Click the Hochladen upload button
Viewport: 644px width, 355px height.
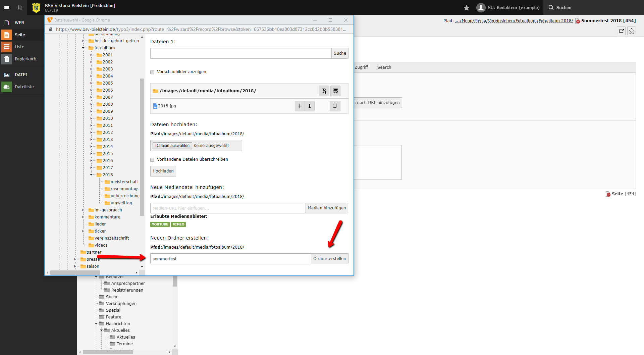[163, 171]
